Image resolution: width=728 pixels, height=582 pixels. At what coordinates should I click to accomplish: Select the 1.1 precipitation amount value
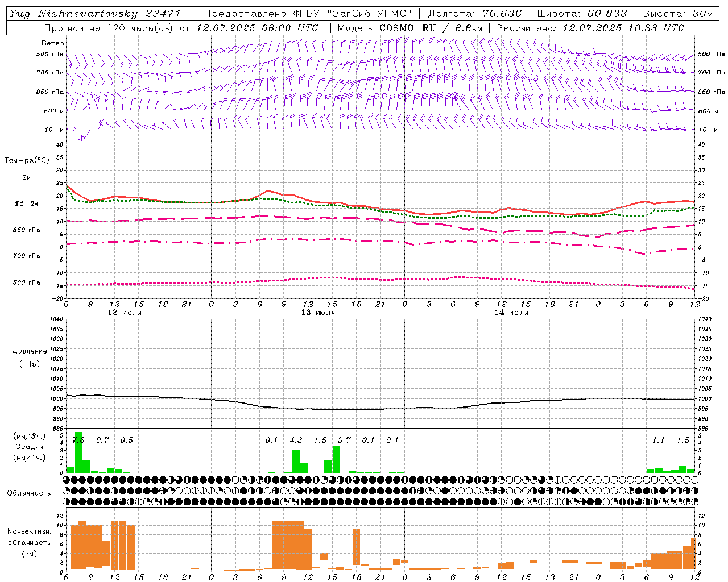pos(658,440)
